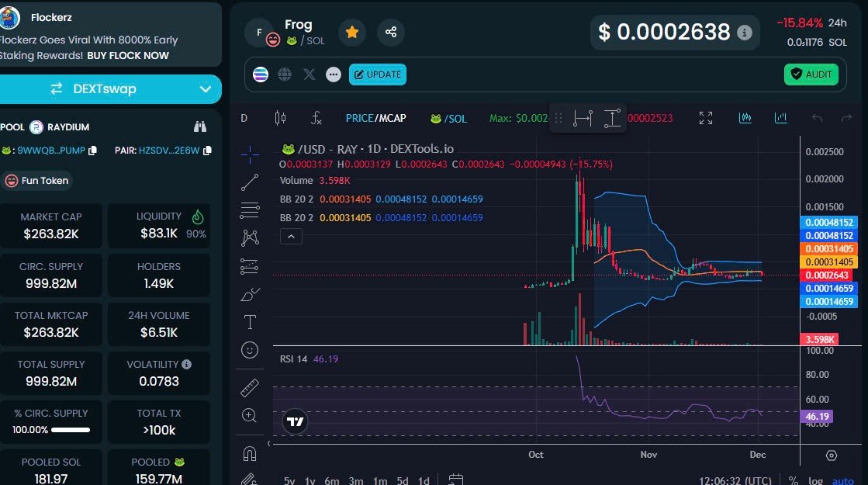This screenshot has width=868, height=485.
Task: Click the % circ. supply progress bar
Action: click(x=71, y=430)
